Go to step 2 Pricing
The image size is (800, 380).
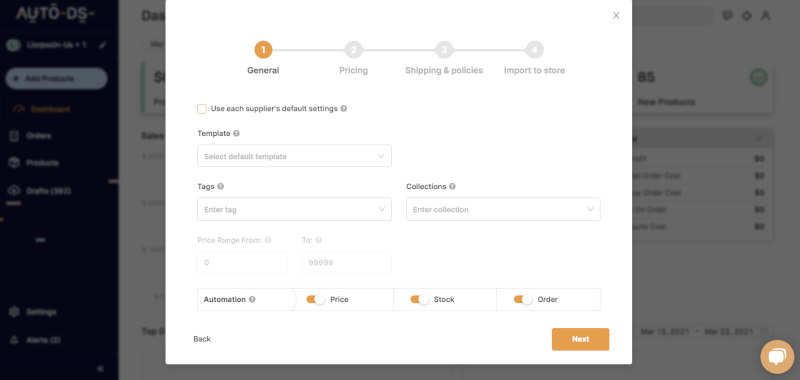point(353,50)
